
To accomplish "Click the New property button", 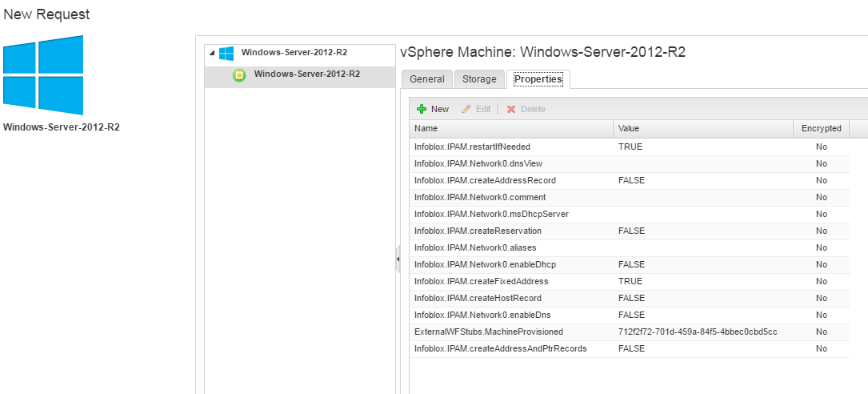I will (433, 109).
